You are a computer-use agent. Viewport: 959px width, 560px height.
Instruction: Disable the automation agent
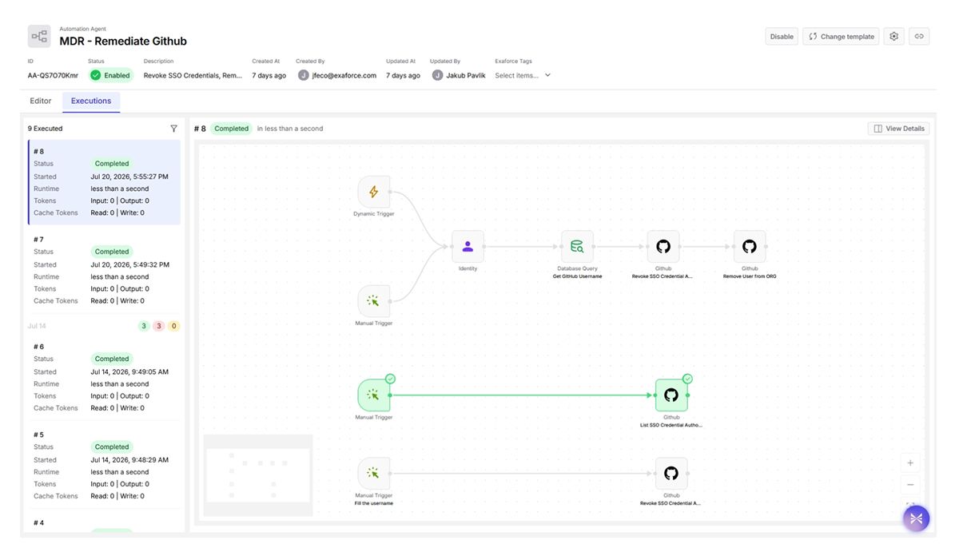782,37
